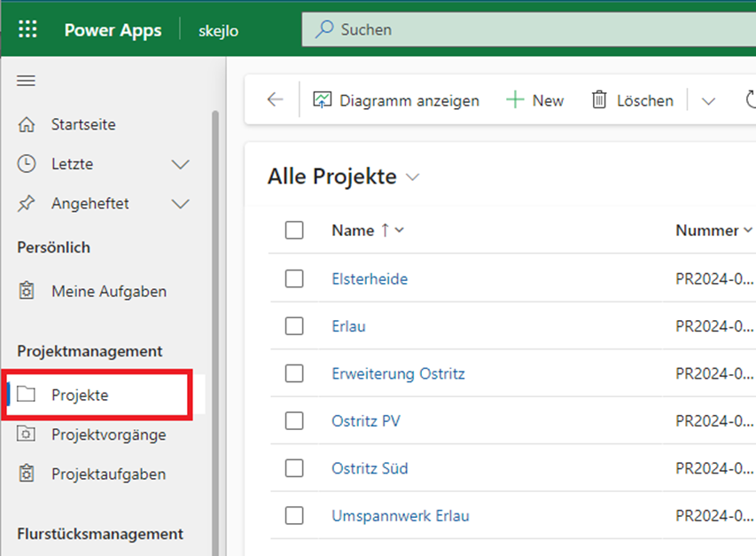The image size is (756, 556).
Task: Click the Diagramm anzeigen chart icon
Action: point(323,100)
